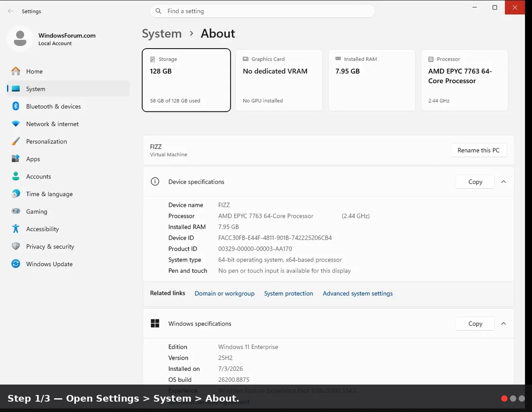The image size is (532, 412).
Task: Click the Network wifi icon
Action: point(16,124)
